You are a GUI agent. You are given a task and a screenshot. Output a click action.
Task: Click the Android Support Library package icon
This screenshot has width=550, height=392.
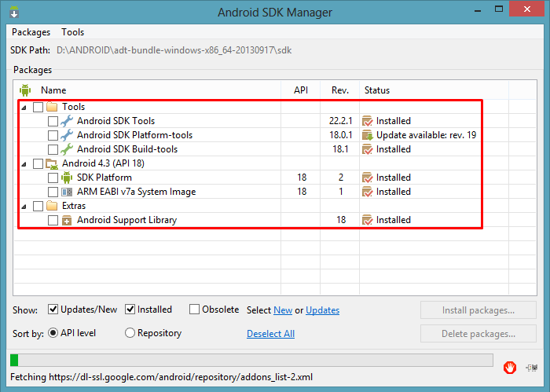pos(67,220)
